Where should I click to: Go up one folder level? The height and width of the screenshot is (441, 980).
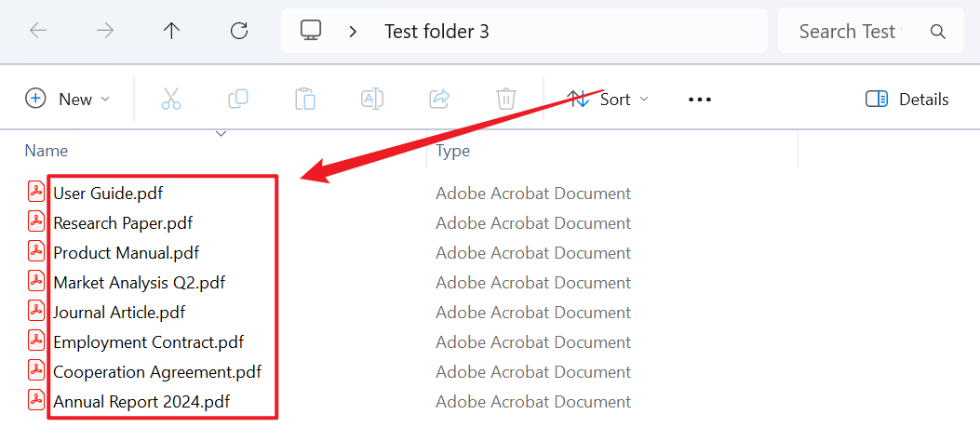point(171,31)
